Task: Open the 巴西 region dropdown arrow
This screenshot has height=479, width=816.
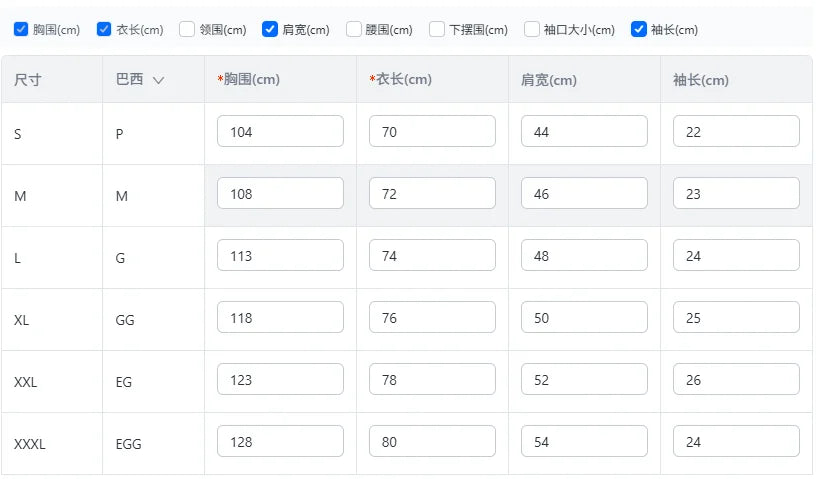Action: pos(158,81)
